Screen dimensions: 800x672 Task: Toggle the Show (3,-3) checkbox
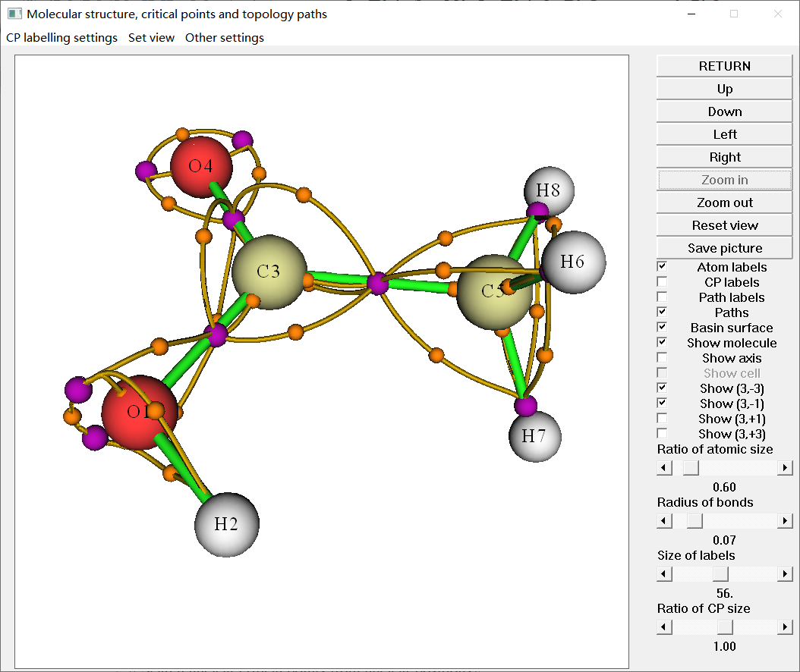click(x=662, y=388)
